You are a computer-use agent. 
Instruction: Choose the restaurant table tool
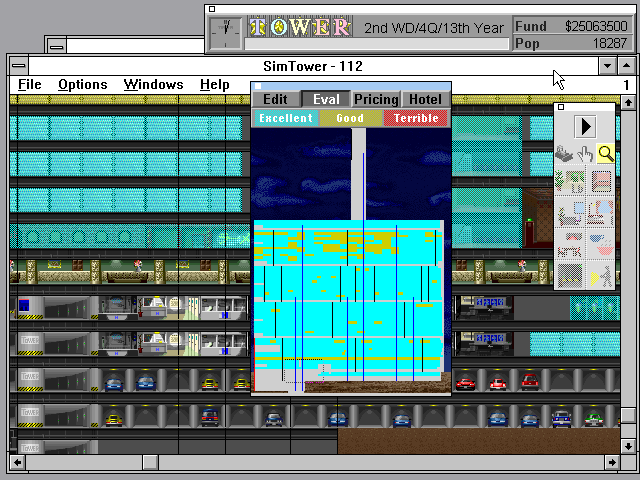click(x=570, y=245)
